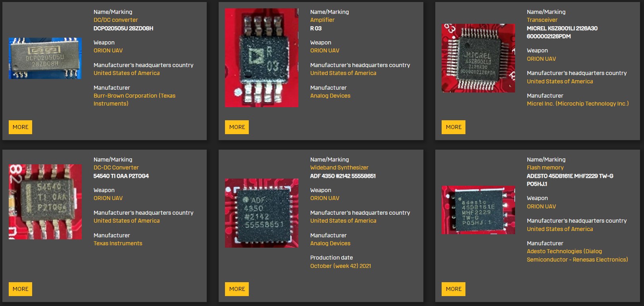Image resolution: width=644 pixels, height=306 pixels.
Task: View the ADF 4350 synthesizer chip photo
Action: [x=261, y=213]
